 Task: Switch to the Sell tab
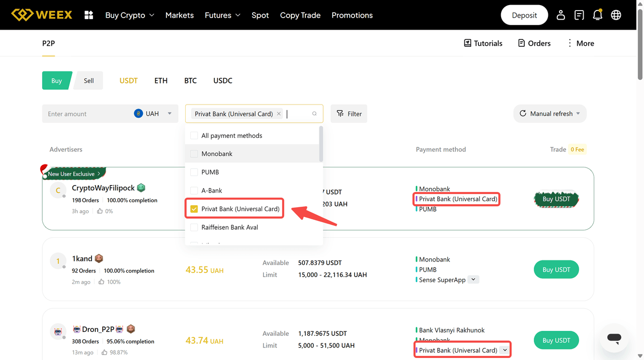pos(89,80)
